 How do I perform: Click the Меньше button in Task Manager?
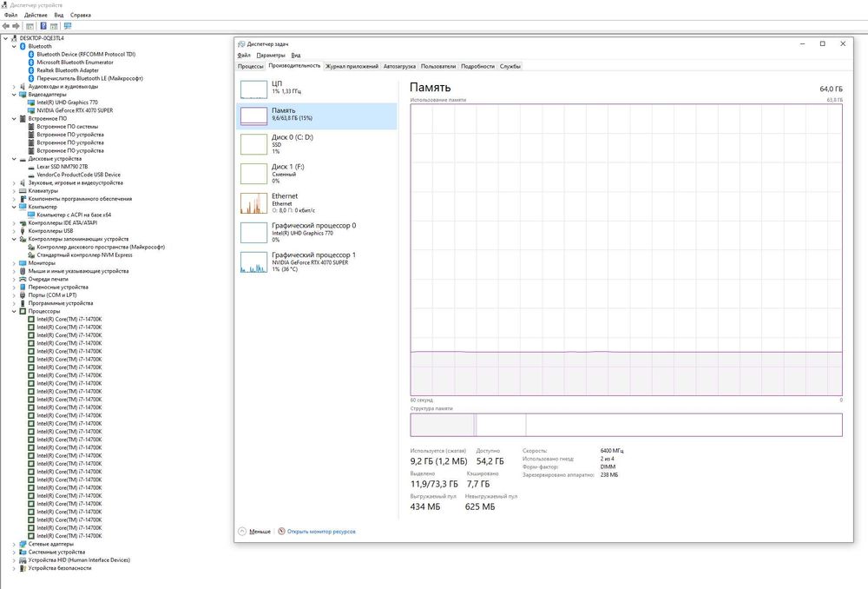click(254, 532)
